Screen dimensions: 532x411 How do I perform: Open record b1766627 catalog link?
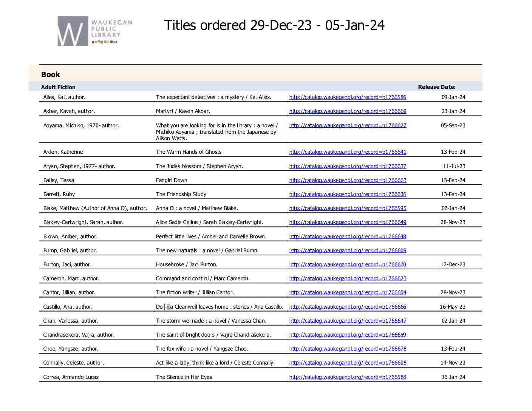point(348,125)
